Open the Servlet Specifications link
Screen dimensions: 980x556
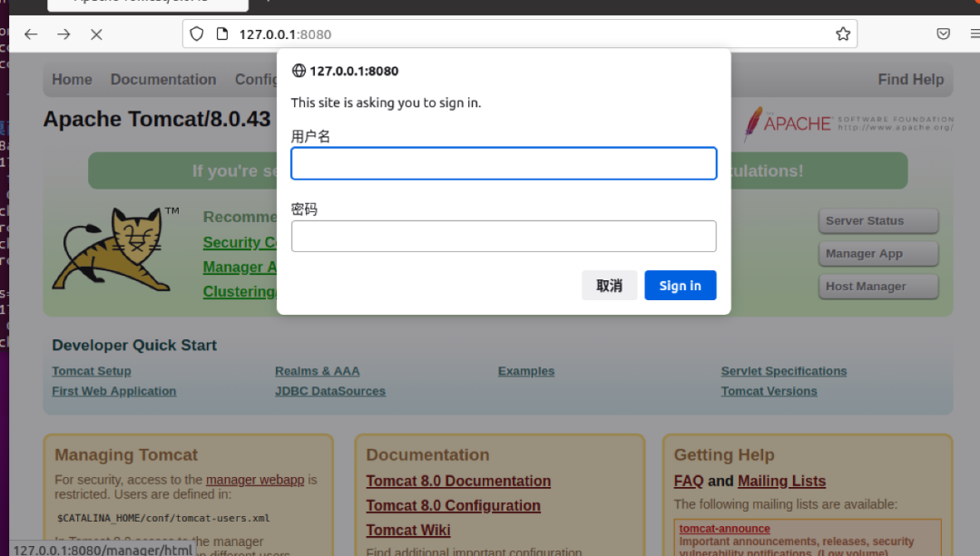(784, 371)
